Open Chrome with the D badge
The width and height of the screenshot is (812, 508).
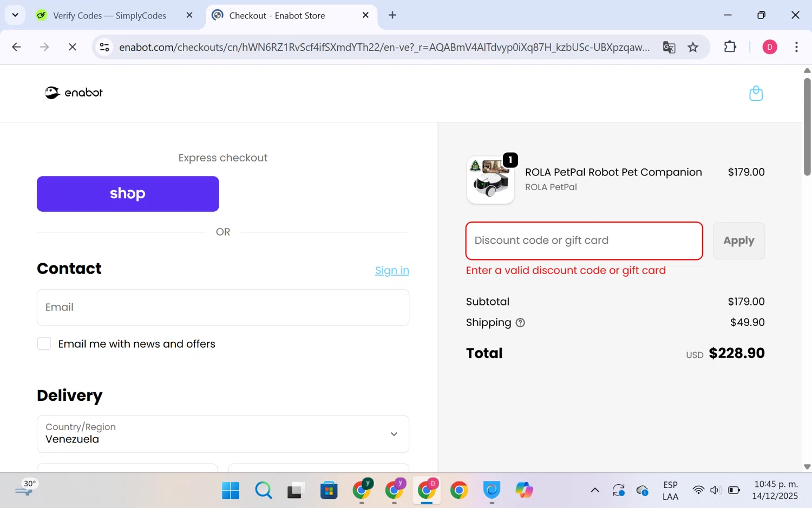click(427, 490)
